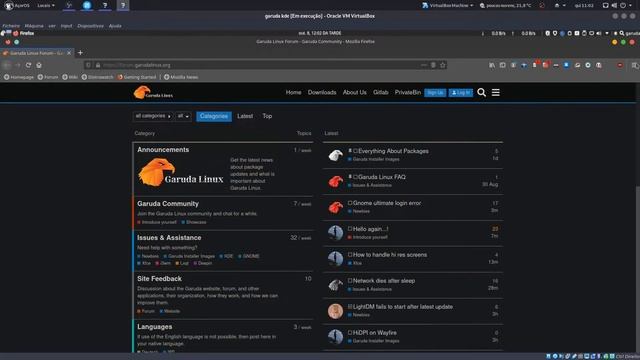
Task: Expand the 'all categories' dropdown
Action: point(153,116)
